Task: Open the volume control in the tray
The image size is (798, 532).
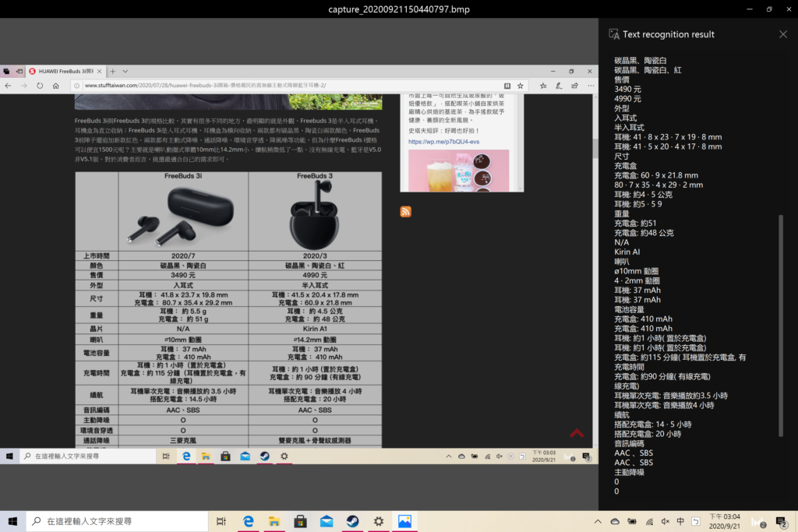Action: click(666, 521)
